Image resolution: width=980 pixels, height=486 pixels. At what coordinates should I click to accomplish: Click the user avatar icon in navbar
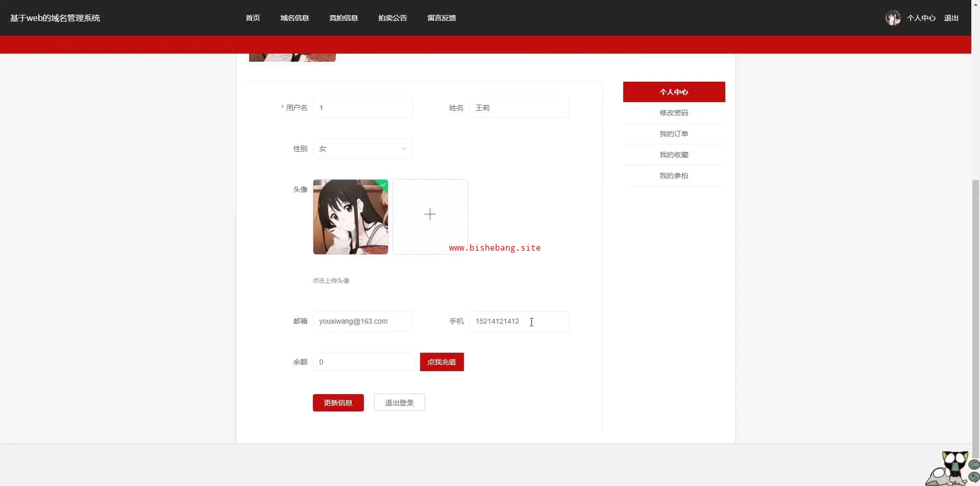point(893,18)
